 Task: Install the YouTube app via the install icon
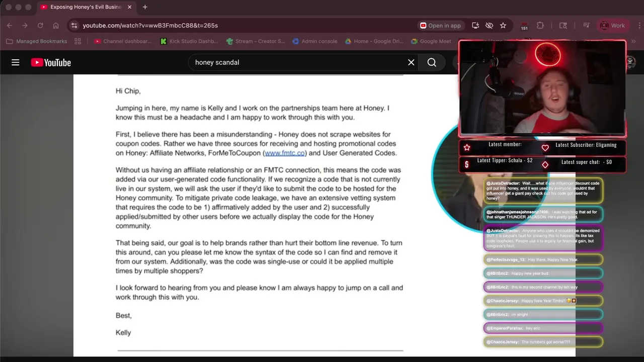[x=475, y=25]
